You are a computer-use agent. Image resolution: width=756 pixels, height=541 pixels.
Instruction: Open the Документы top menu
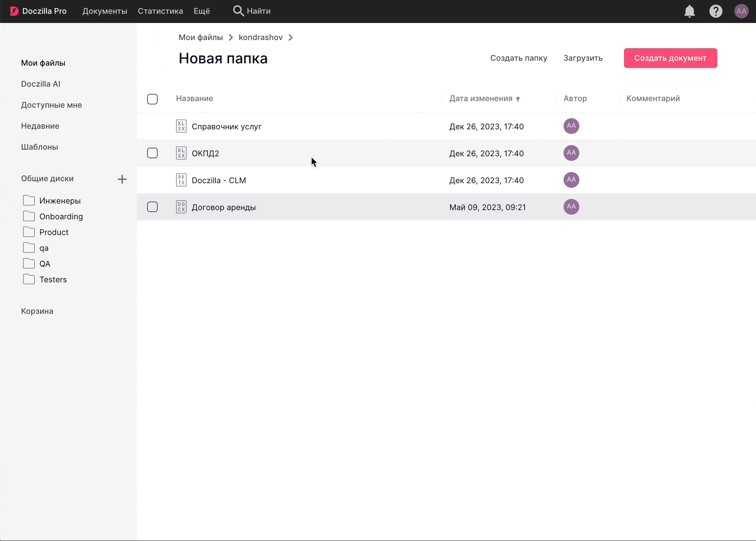point(105,11)
